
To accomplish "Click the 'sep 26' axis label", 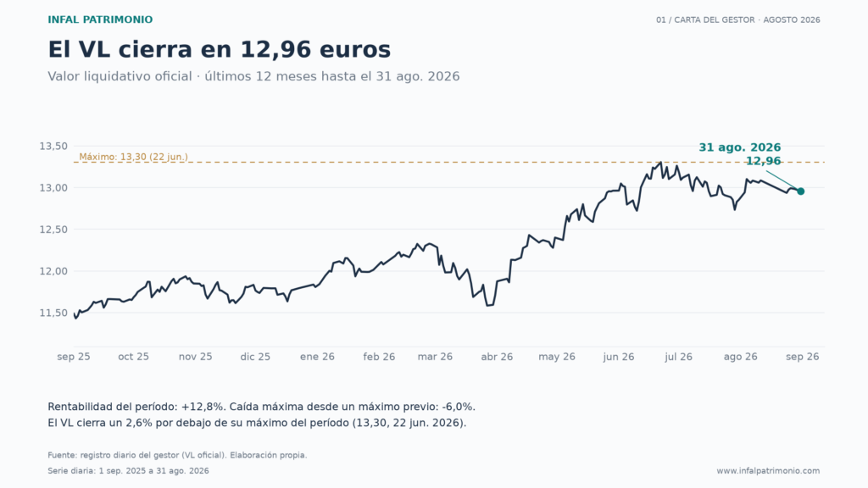I will 802,357.
